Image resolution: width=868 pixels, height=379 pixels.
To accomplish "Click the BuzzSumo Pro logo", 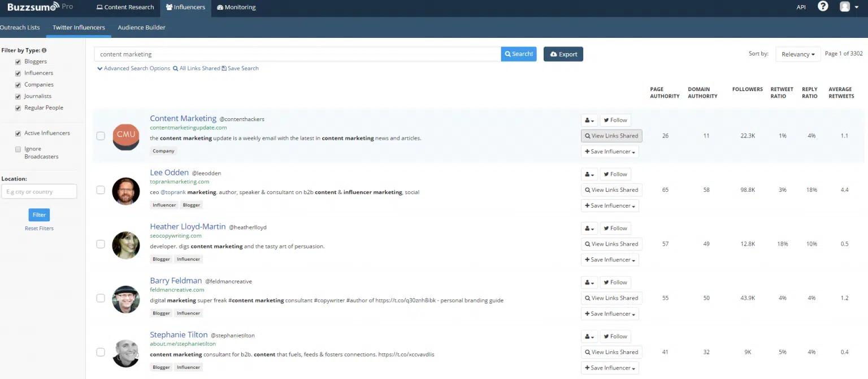I will point(40,7).
